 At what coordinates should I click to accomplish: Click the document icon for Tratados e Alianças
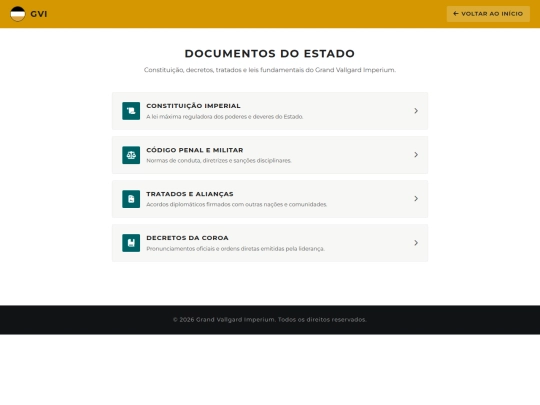click(x=131, y=199)
